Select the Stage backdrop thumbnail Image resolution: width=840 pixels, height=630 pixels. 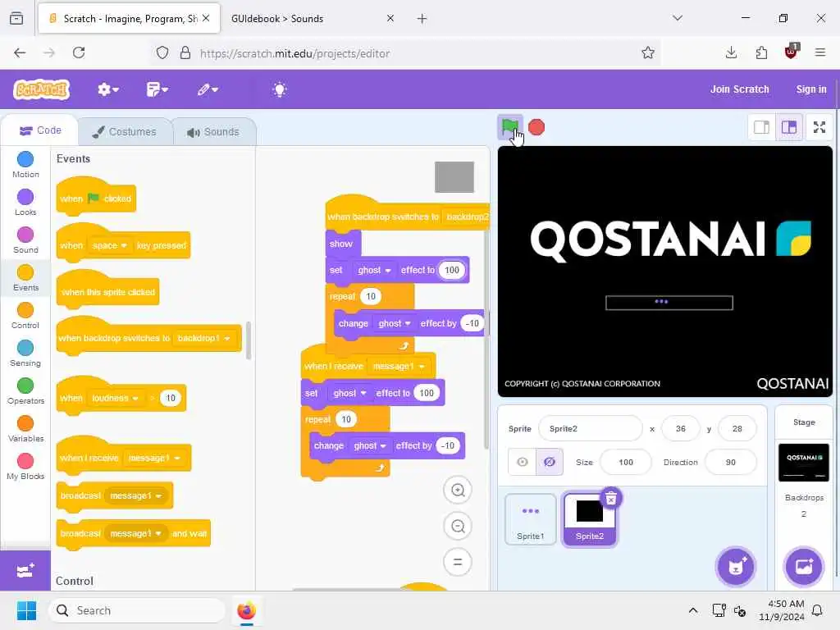(x=803, y=463)
